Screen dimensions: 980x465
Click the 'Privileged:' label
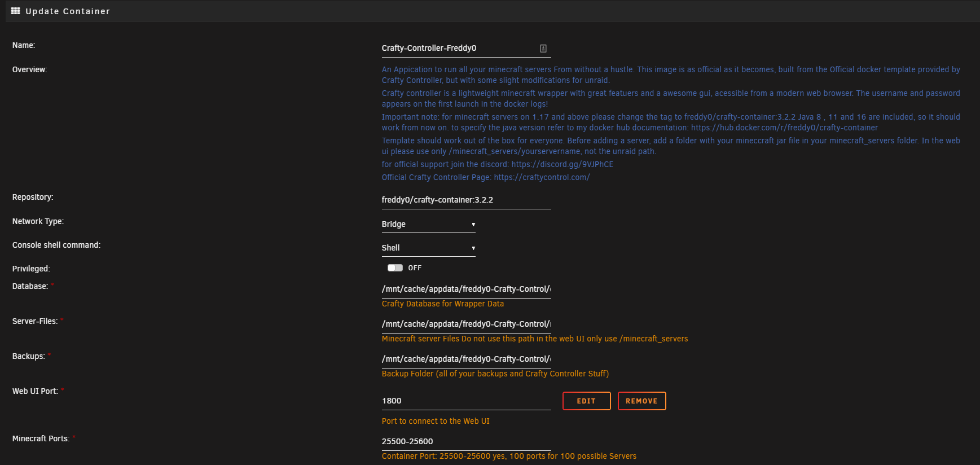[31, 269]
